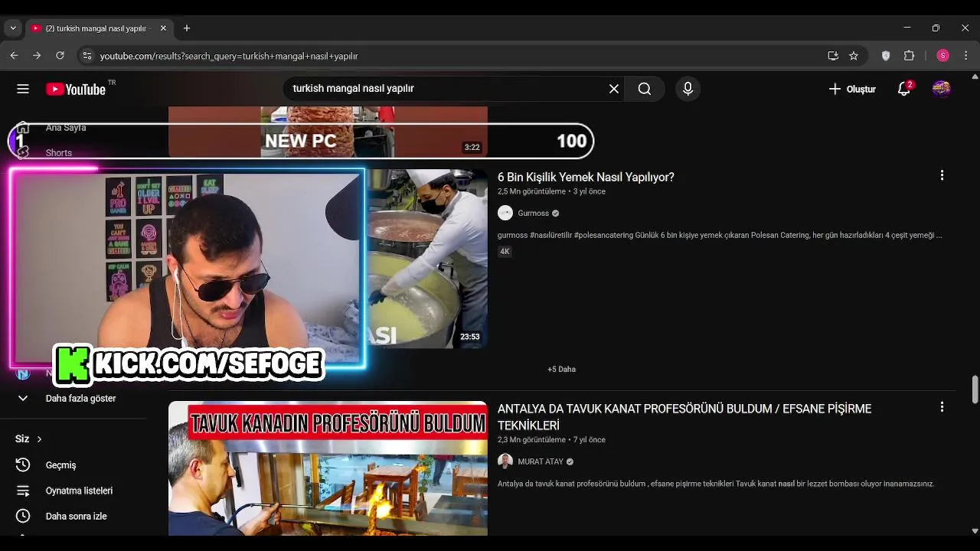Screen dimensions: 980x551
Task: Select the turkish mangal nasıl yapılır tab
Action: pos(99,28)
